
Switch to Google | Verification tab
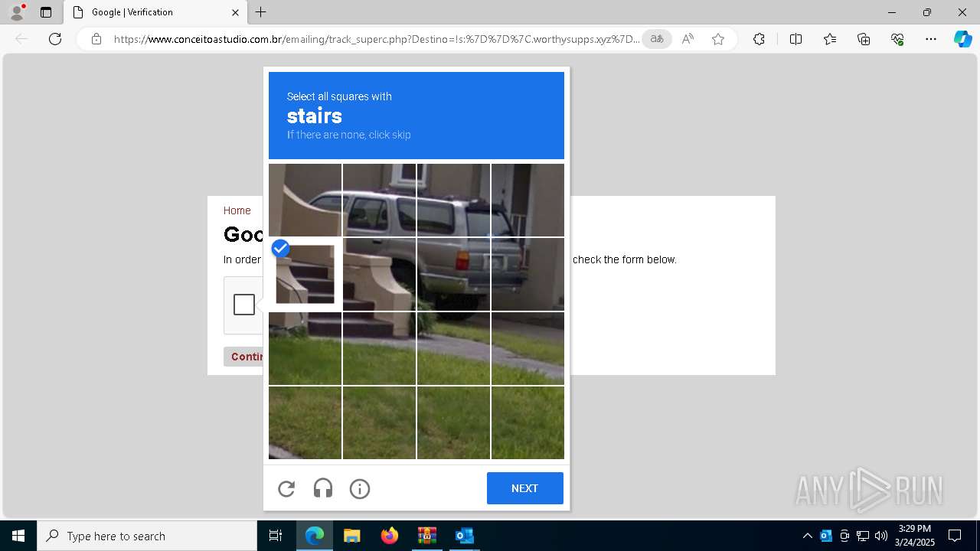155,12
